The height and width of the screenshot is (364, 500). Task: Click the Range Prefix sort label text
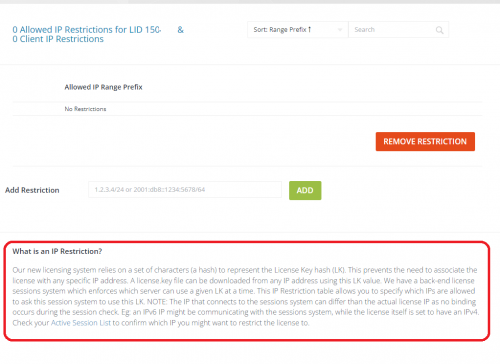tap(288, 30)
